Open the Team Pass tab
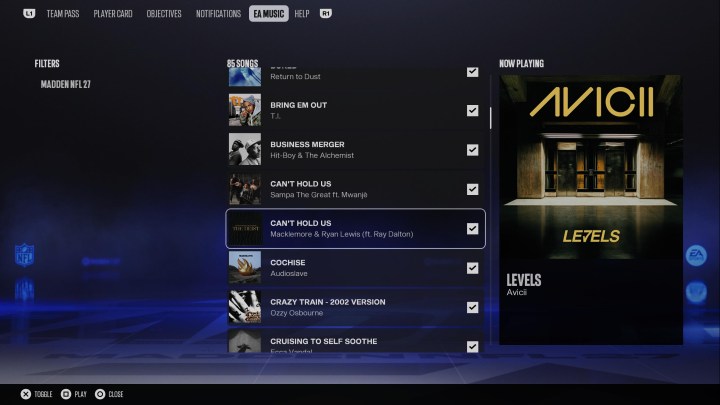 click(63, 14)
